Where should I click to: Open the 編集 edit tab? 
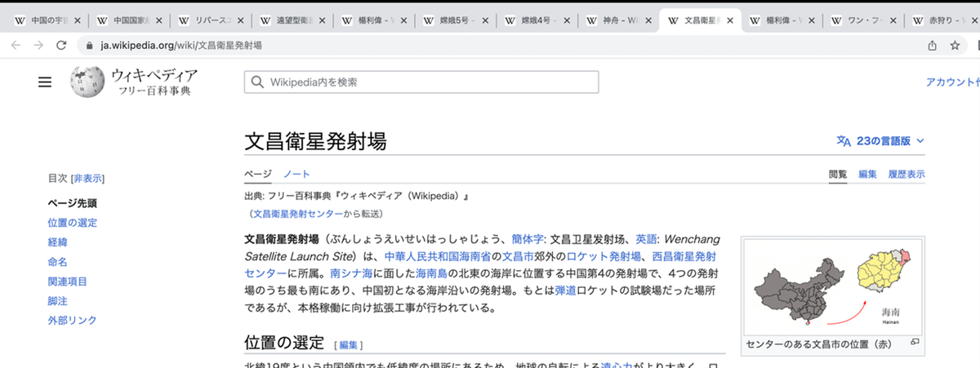(x=867, y=174)
